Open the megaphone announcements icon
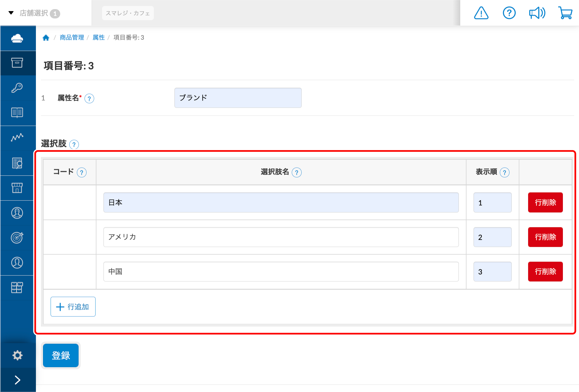The image size is (579, 392). pos(537,13)
